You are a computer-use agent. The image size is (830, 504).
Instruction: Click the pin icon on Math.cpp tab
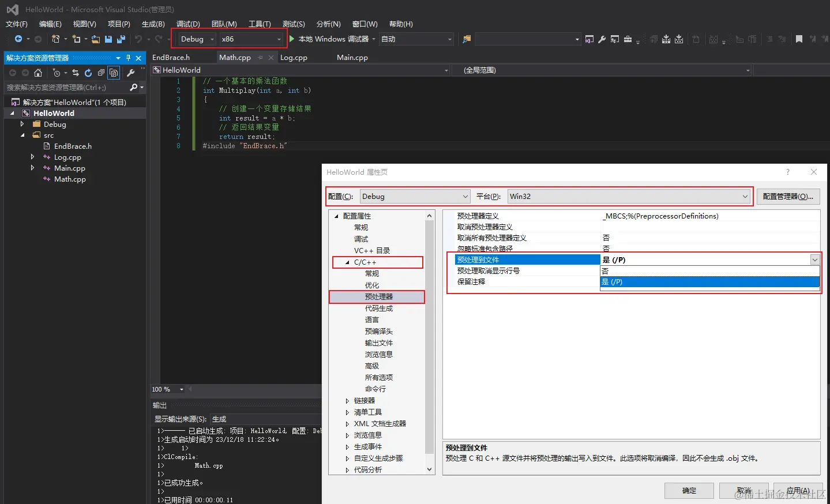tap(260, 58)
